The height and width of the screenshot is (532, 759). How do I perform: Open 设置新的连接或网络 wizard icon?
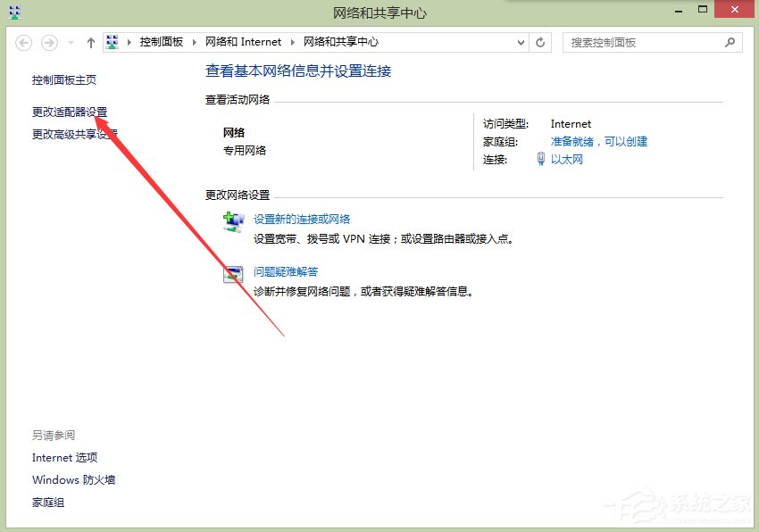click(x=233, y=222)
